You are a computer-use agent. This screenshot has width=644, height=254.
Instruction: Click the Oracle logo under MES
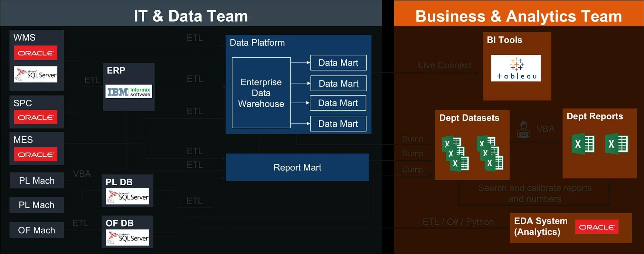35,154
